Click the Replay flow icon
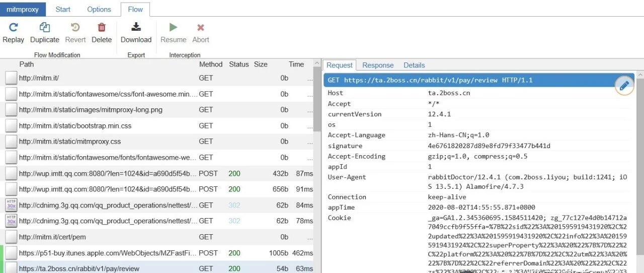The image size is (644, 273). 13,27
